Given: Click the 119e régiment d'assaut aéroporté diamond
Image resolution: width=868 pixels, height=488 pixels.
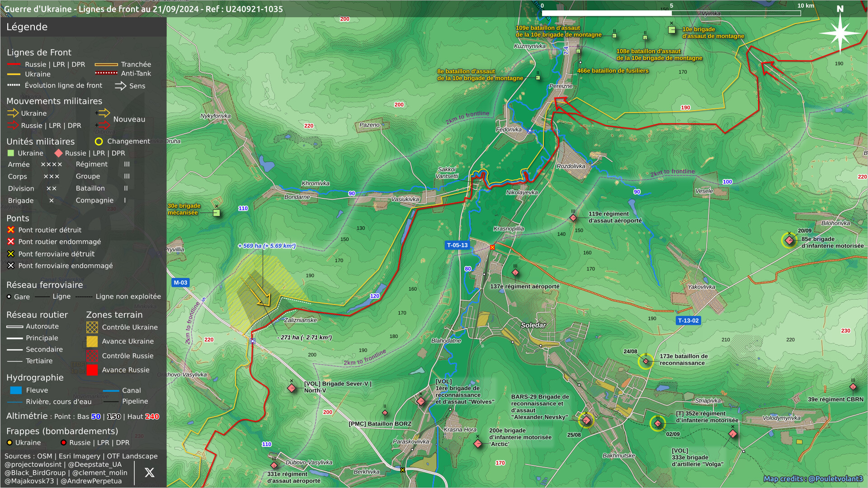Looking at the screenshot, I should (573, 218).
